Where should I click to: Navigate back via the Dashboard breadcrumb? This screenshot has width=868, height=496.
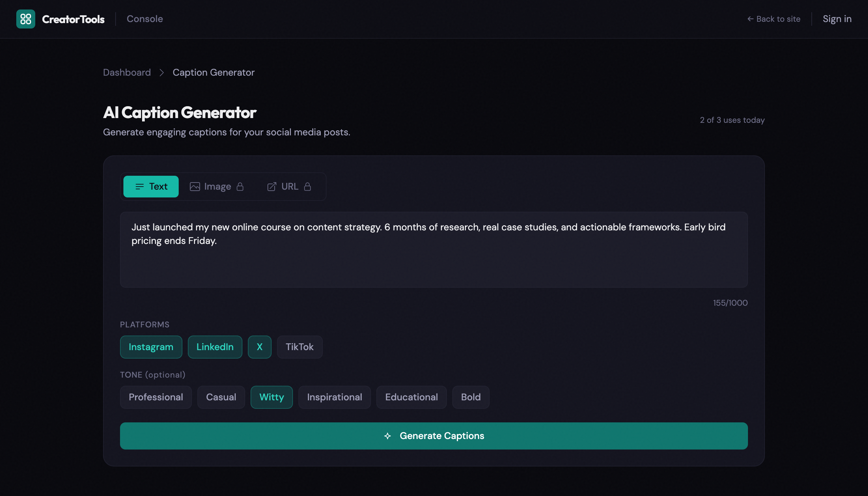click(126, 72)
